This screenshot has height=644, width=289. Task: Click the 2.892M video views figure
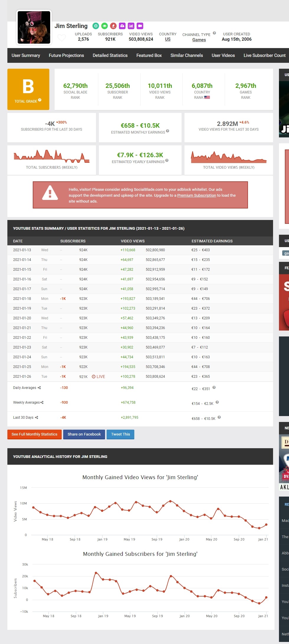(227, 124)
